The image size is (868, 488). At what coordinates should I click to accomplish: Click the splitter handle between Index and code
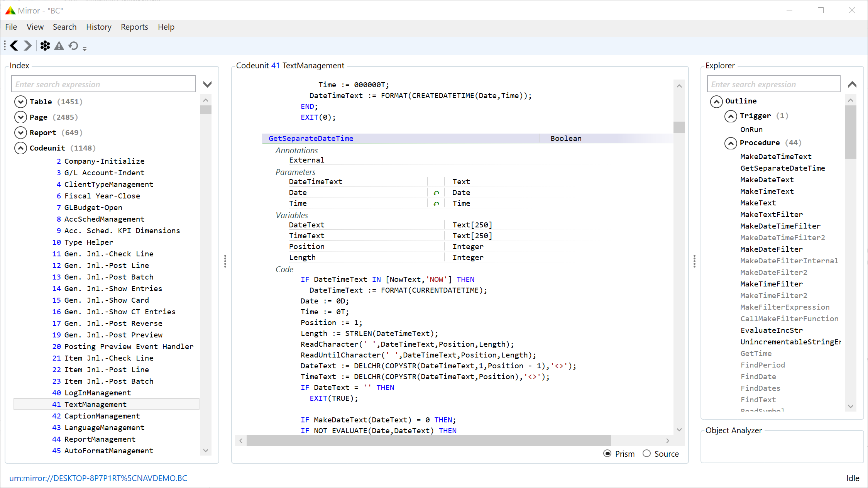coord(225,261)
